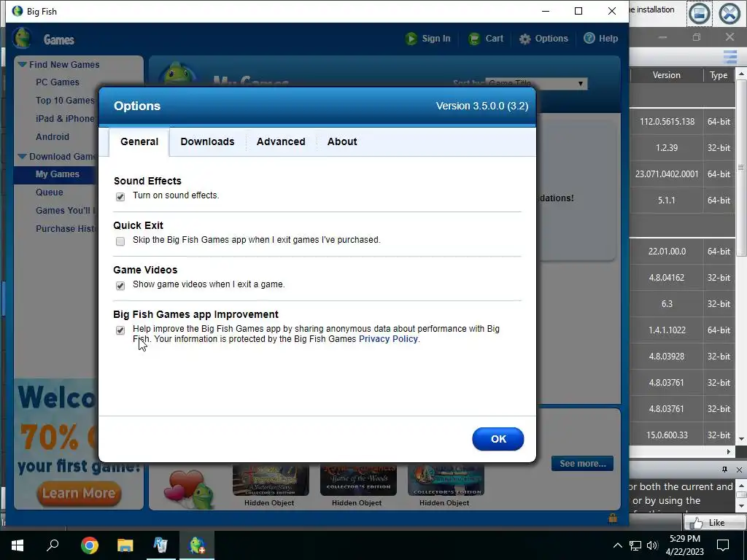
Task: Switch to the About tab
Action: tap(342, 141)
